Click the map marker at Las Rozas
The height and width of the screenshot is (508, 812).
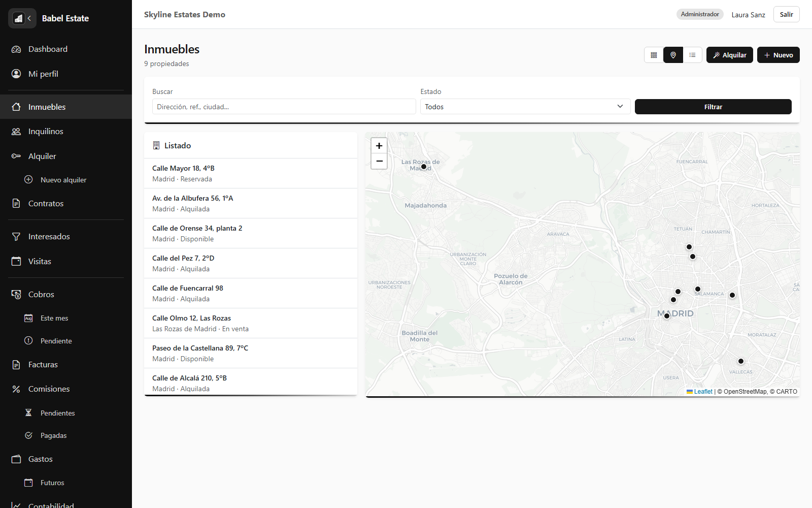click(424, 167)
